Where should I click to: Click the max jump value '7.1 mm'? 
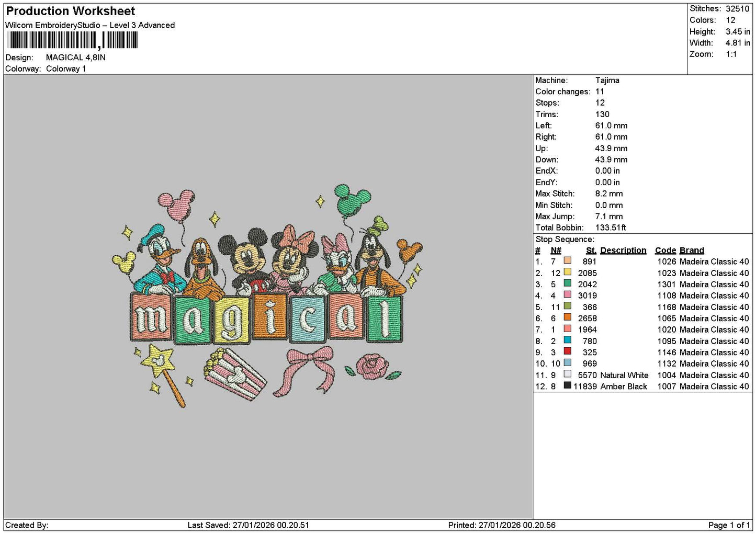[609, 217]
